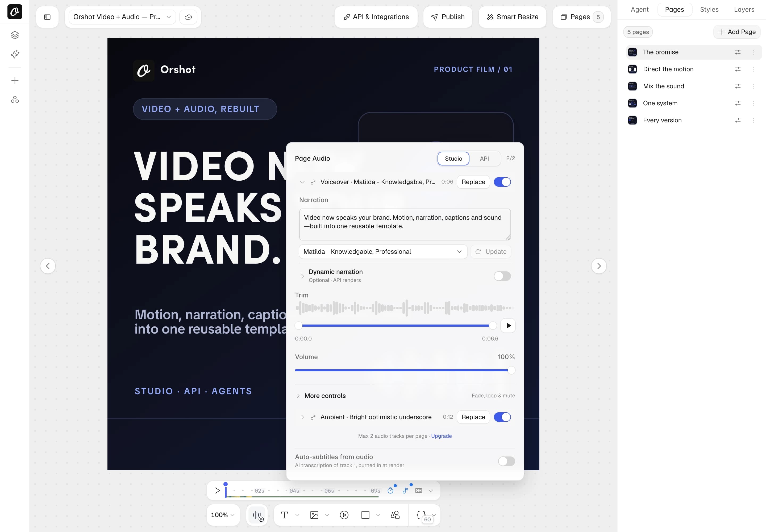The image size is (766, 532).
Task: Switch to the Agent tab
Action: [x=639, y=9]
